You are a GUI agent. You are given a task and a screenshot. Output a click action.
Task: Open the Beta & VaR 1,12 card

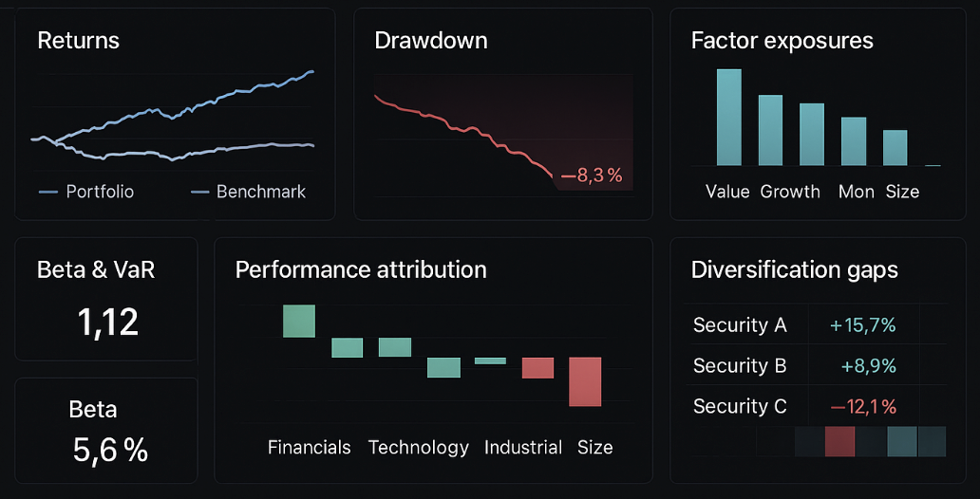click(106, 299)
